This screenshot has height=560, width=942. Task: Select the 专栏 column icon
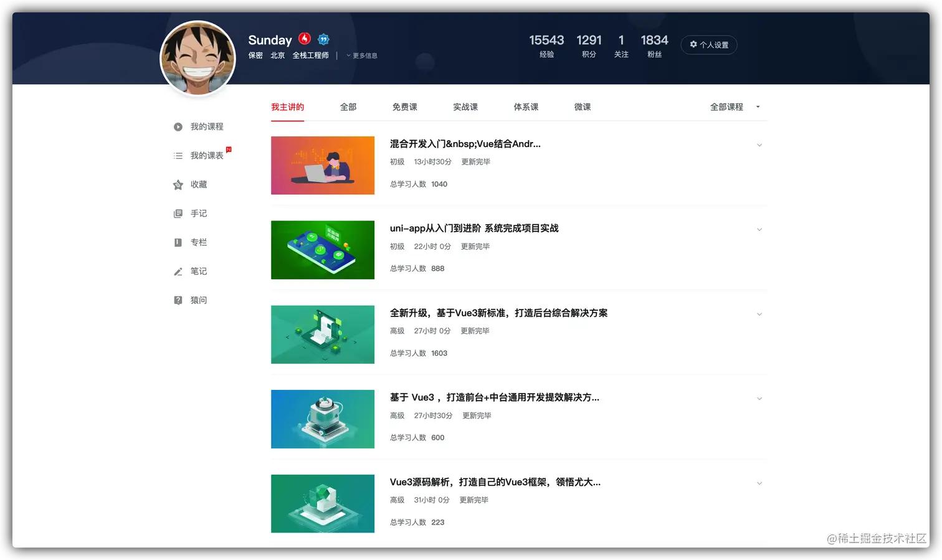178,242
